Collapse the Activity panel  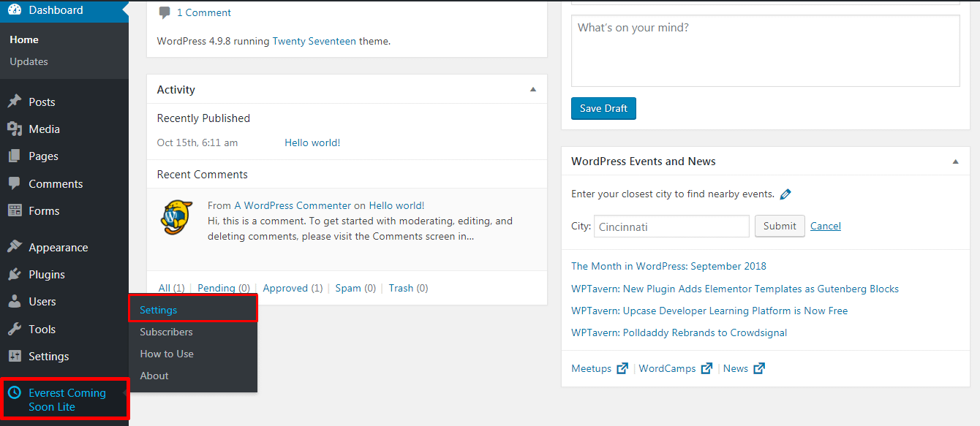533,89
